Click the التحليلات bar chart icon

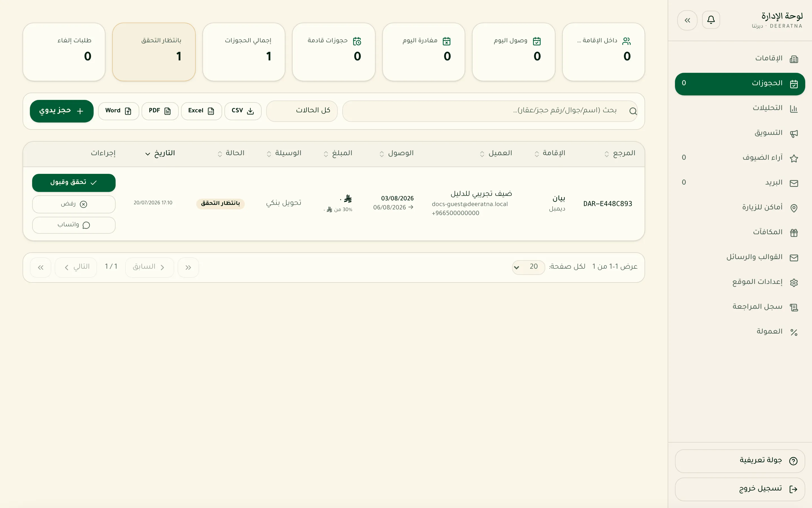(x=794, y=109)
